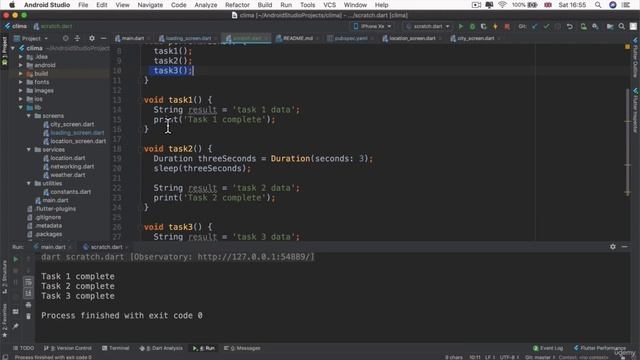This screenshot has height=360, width=640.
Task: Click the Search Everywhere magnifier in toolbar
Action: pyautogui.click(x=622, y=27)
